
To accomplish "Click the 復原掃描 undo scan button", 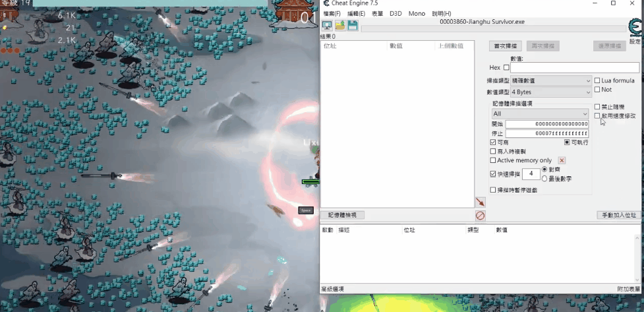I will (610, 46).
